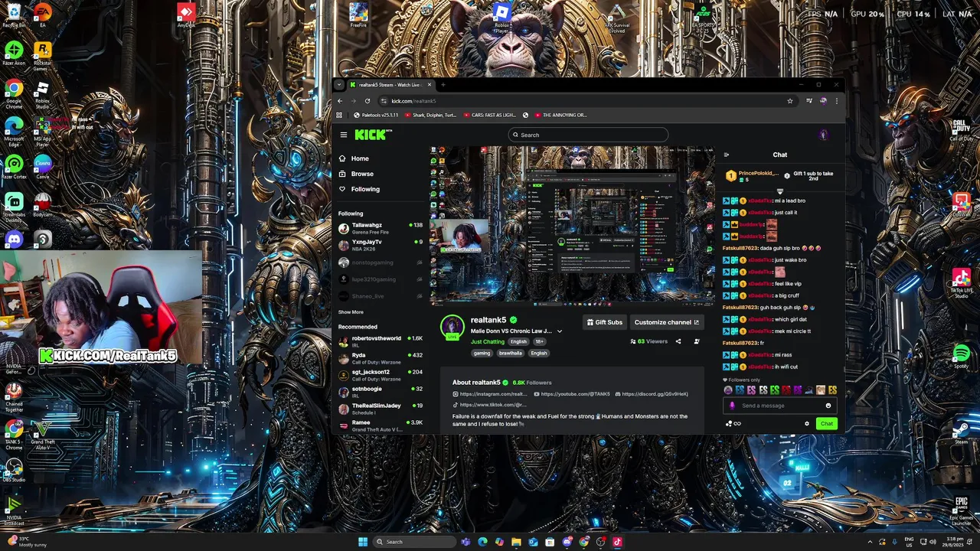The width and height of the screenshot is (980, 551).
Task: Reload the page in Chrome
Action: click(367, 101)
